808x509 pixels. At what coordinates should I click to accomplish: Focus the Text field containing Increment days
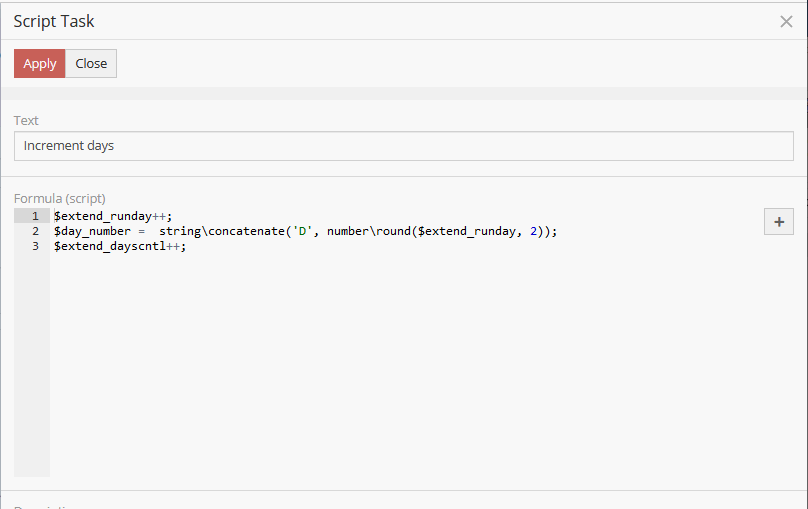(403, 146)
